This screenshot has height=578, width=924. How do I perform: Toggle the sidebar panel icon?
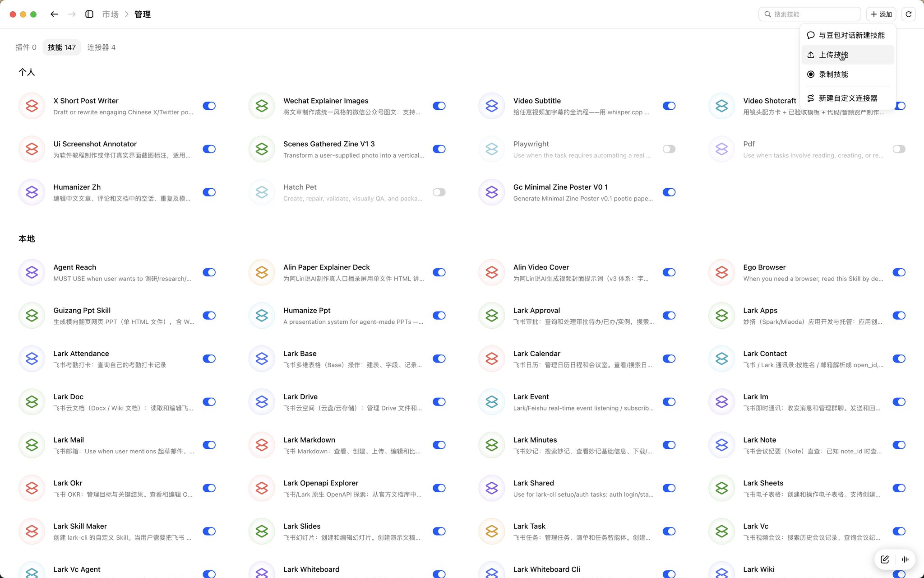coord(89,14)
